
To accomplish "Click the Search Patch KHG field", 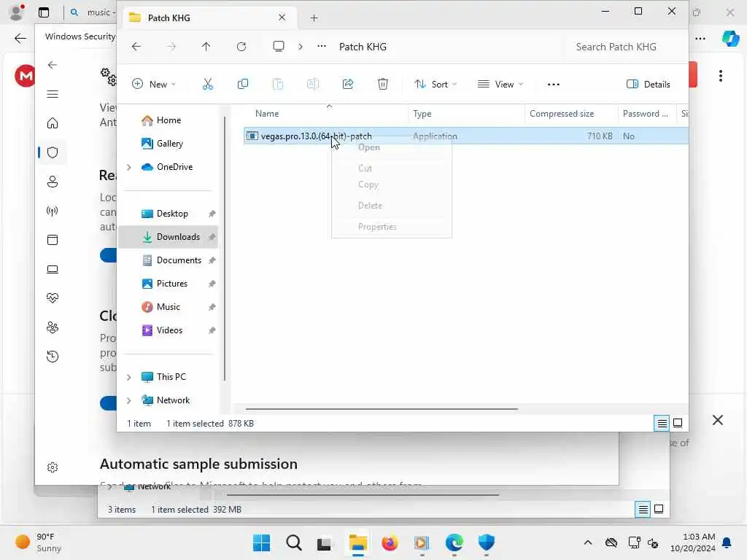I will pyautogui.click(x=623, y=47).
